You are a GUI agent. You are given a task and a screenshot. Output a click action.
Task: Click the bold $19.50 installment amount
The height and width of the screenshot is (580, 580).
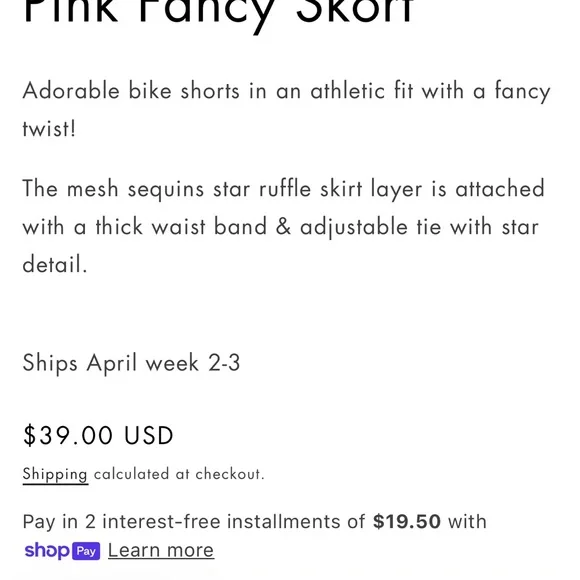[407, 522]
